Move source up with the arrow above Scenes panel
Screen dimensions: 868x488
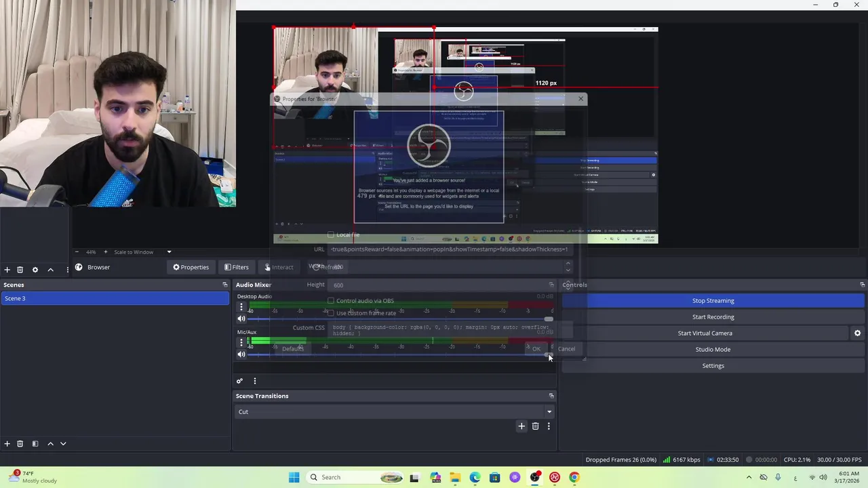(x=50, y=270)
